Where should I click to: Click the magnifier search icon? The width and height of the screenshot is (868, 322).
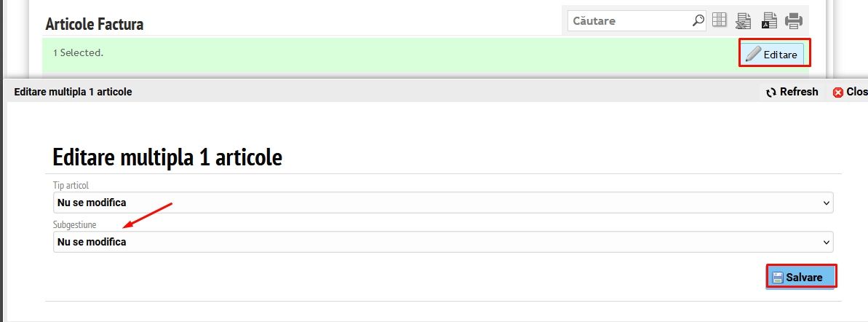[698, 20]
